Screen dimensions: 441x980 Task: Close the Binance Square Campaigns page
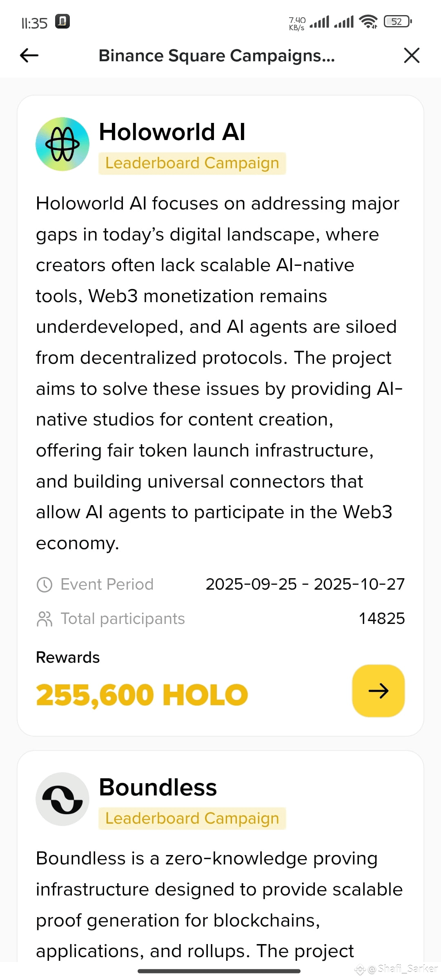pyautogui.click(x=412, y=56)
